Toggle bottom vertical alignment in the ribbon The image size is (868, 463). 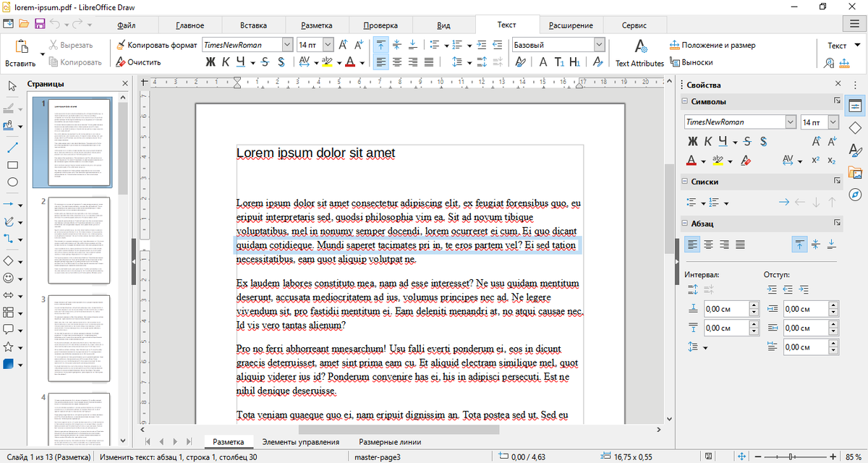click(413, 45)
